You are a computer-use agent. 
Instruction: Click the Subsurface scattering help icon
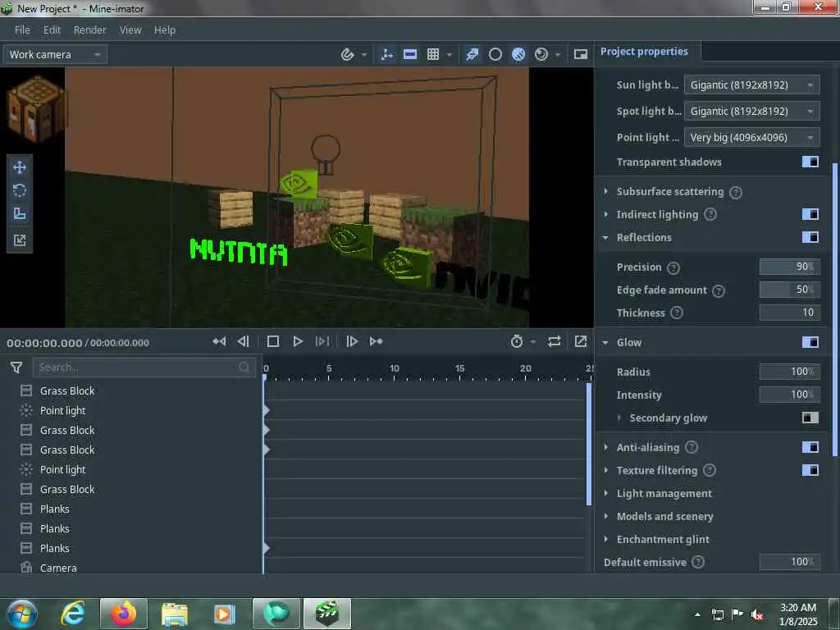[x=736, y=192]
